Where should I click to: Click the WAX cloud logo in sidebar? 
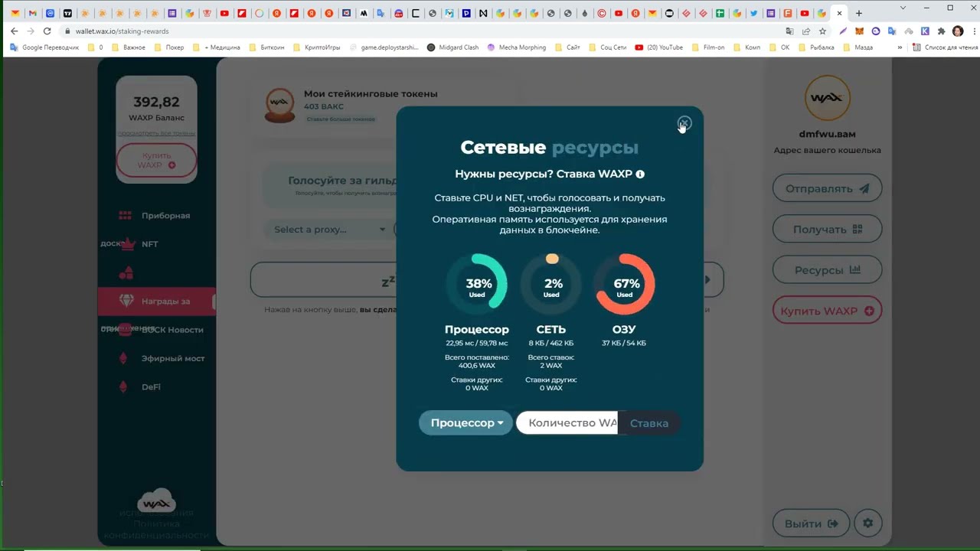tap(156, 501)
